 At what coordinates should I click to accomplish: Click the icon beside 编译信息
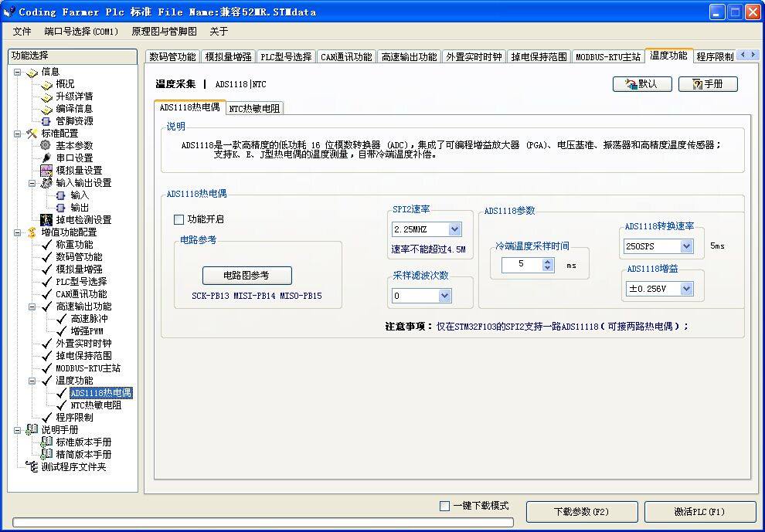pyautogui.click(x=46, y=109)
